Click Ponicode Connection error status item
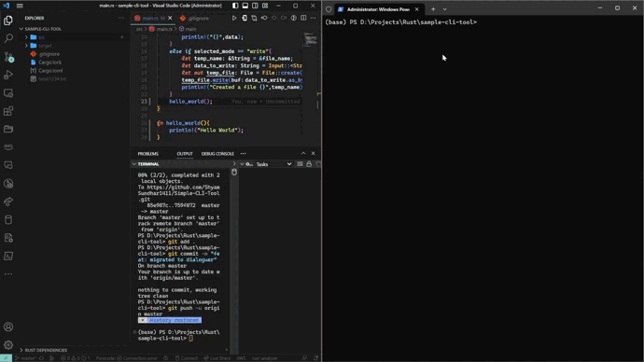 tap(127, 358)
